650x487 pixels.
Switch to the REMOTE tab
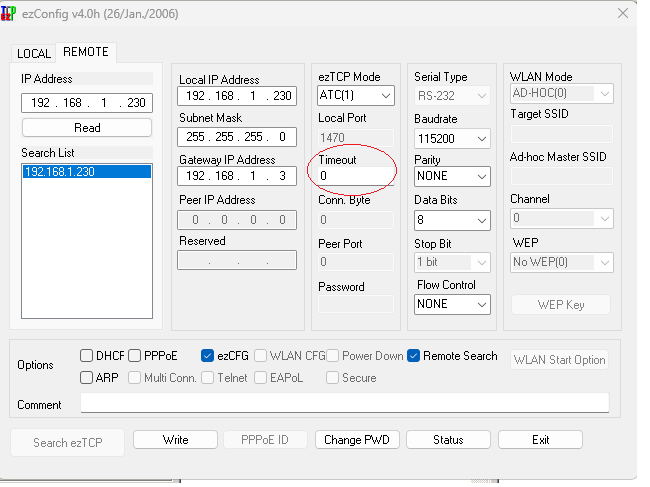86,52
